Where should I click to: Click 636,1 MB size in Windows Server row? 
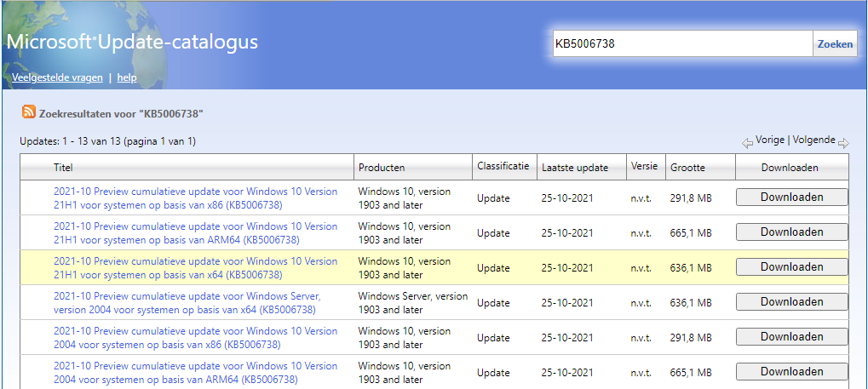(691, 303)
